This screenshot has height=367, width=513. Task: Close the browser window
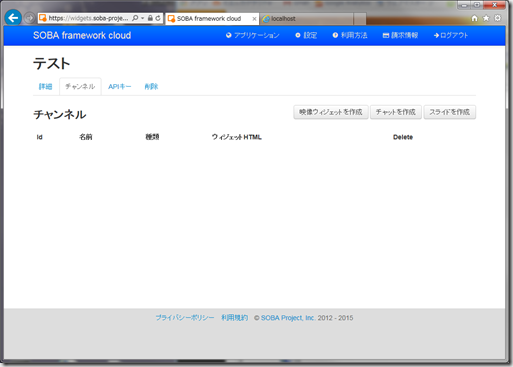click(x=495, y=5)
